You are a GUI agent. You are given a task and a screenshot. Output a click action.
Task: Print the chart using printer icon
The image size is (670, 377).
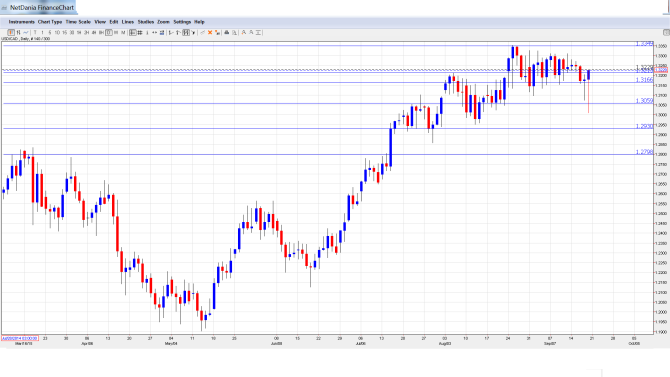pos(227,32)
